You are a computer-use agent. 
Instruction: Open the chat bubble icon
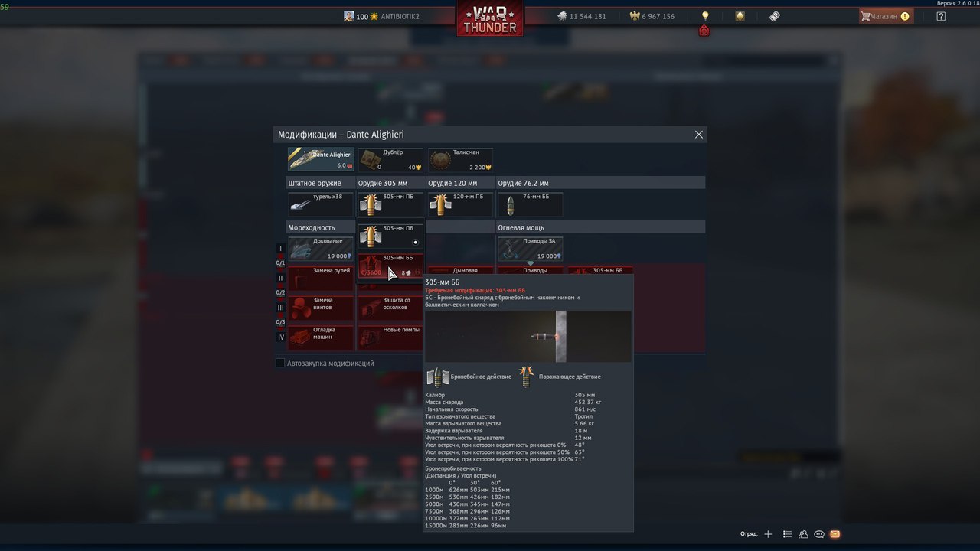pyautogui.click(x=819, y=534)
